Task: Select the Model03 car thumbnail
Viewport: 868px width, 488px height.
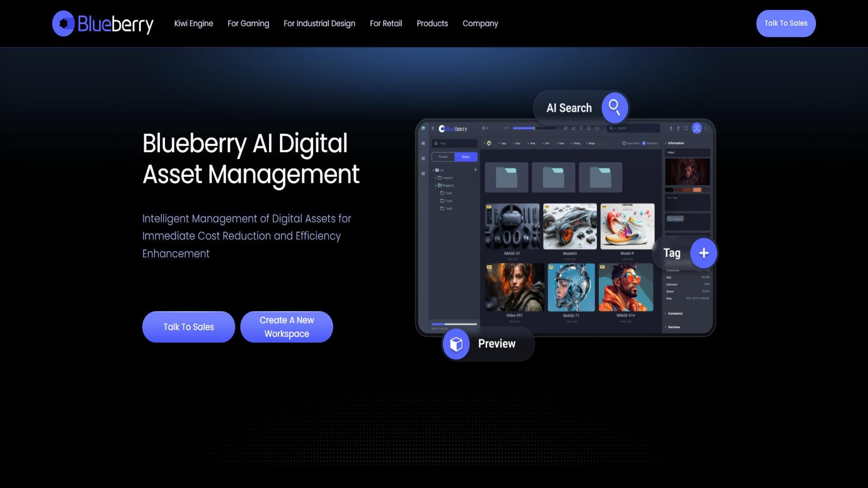Action: pos(570,226)
